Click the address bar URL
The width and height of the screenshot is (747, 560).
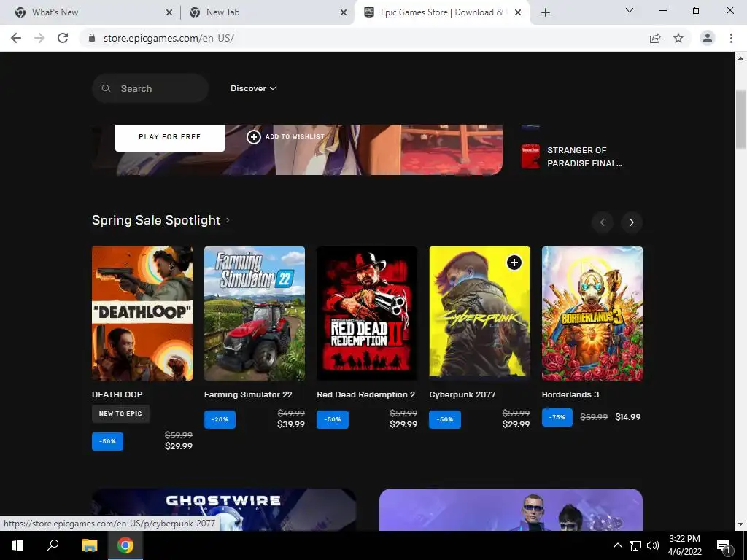pyautogui.click(x=169, y=38)
